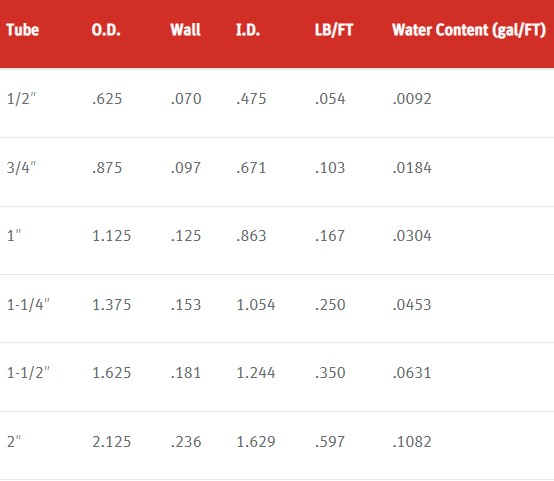Click the I.D. column header
The width and height of the screenshot is (554, 481).
tap(248, 30)
